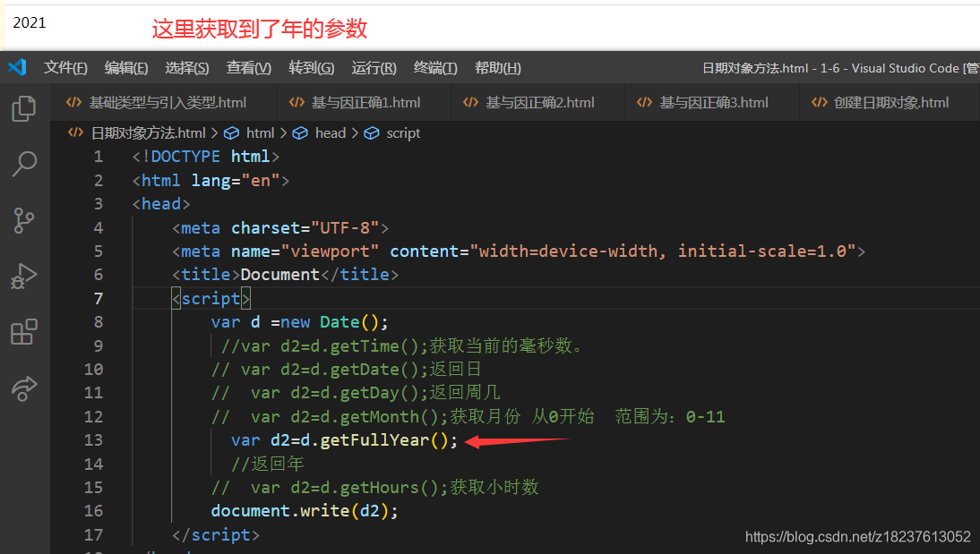The height and width of the screenshot is (554, 980).
Task: Click the <!DOCTYPE html> line
Action: pos(206,156)
